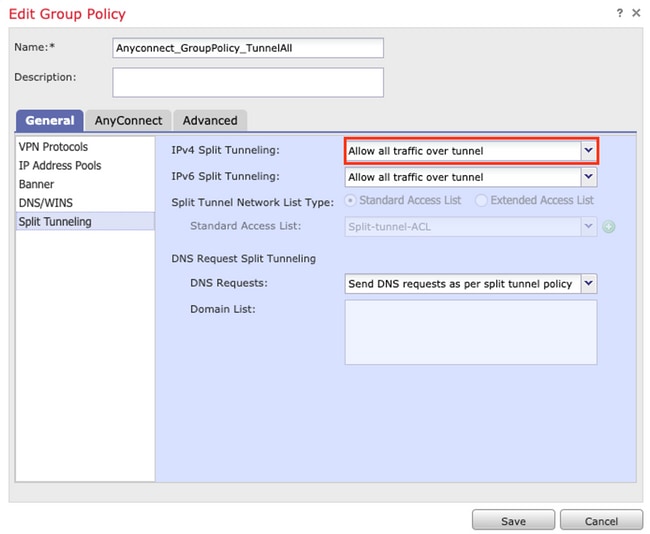Click the Edit Group Policy title text
The width and height of the screenshot is (650, 534).
pyautogui.click(x=67, y=14)
